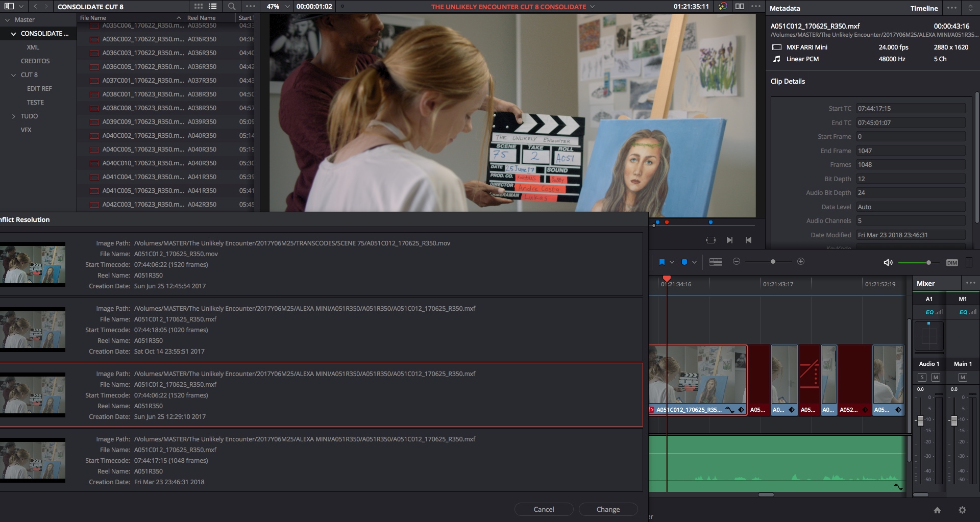The image size is (980, 522).
Task: Adjust the monitor volume slider
Action: [x=928, y=262]
